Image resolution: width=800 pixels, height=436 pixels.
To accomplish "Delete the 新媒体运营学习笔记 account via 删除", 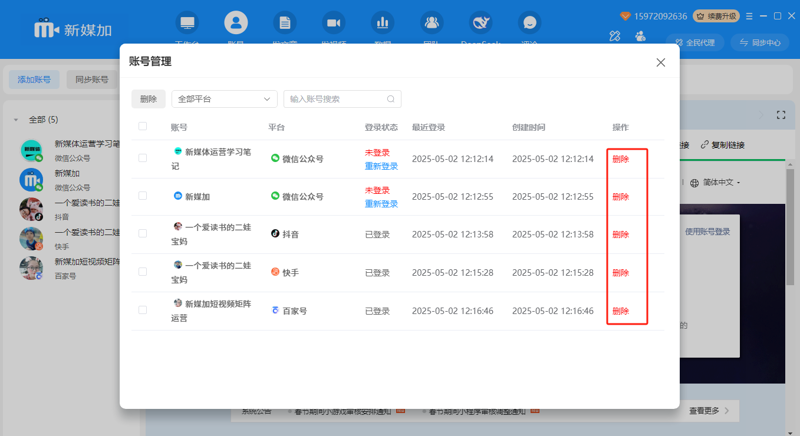I will (x=620, y=159).
